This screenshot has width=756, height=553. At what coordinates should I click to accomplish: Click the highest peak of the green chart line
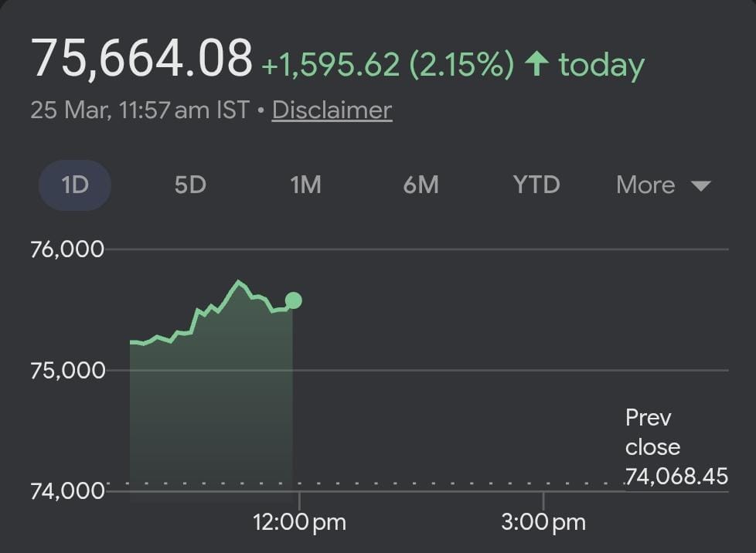239,282
